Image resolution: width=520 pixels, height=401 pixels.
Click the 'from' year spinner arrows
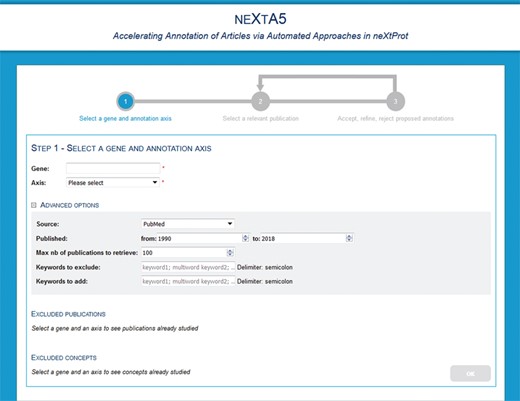click(x=246, y=238)
